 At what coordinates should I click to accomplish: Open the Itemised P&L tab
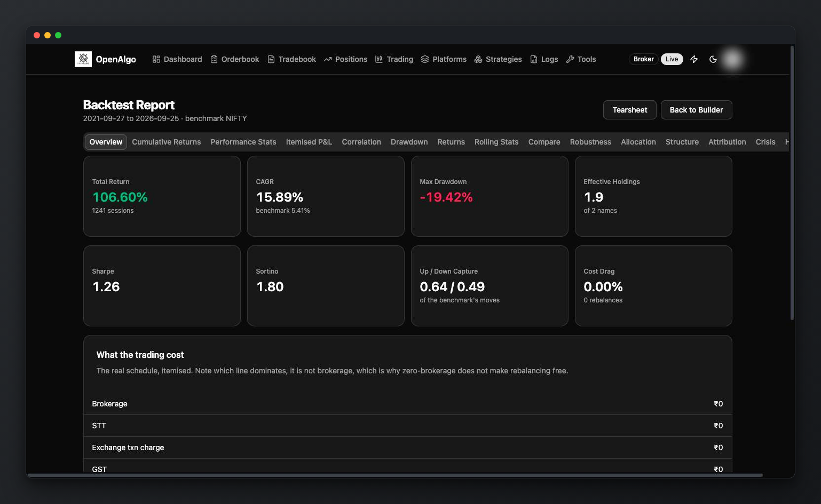click(x=309, y=142)
